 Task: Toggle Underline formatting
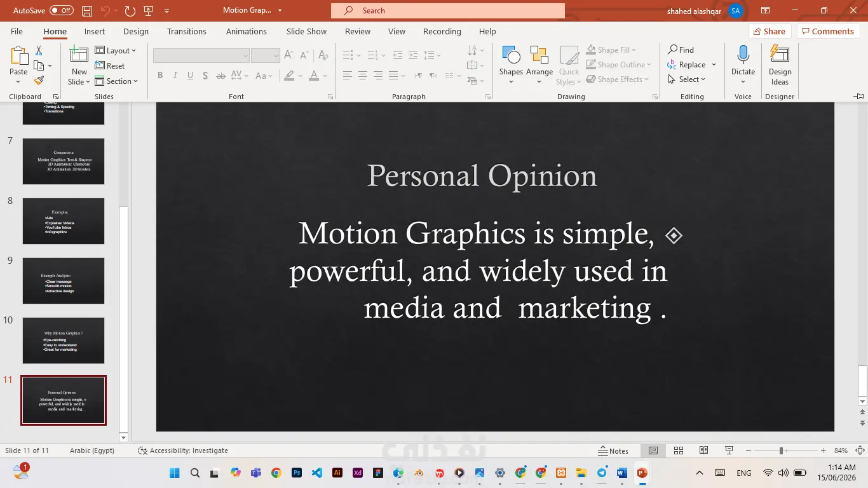pos(190,76)
